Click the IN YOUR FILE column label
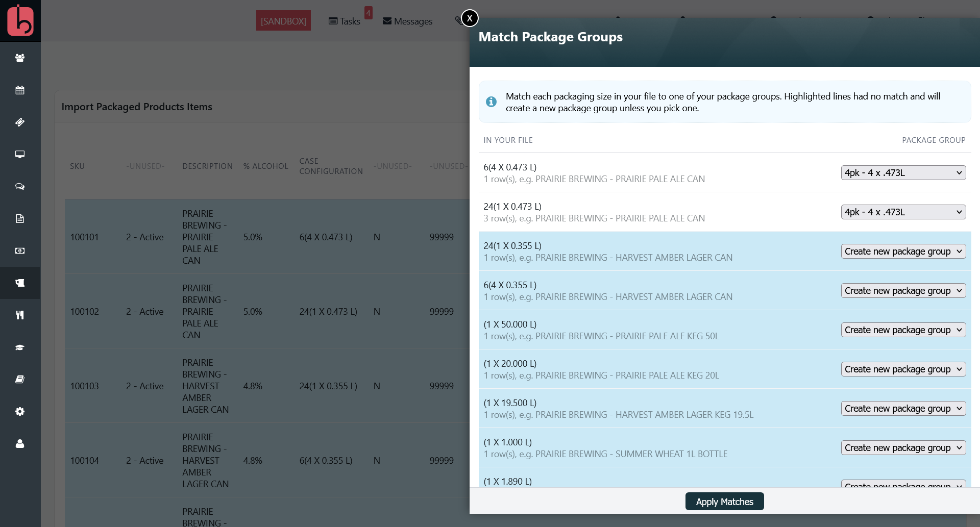This screenshot has height=527, width=980. 508,140
